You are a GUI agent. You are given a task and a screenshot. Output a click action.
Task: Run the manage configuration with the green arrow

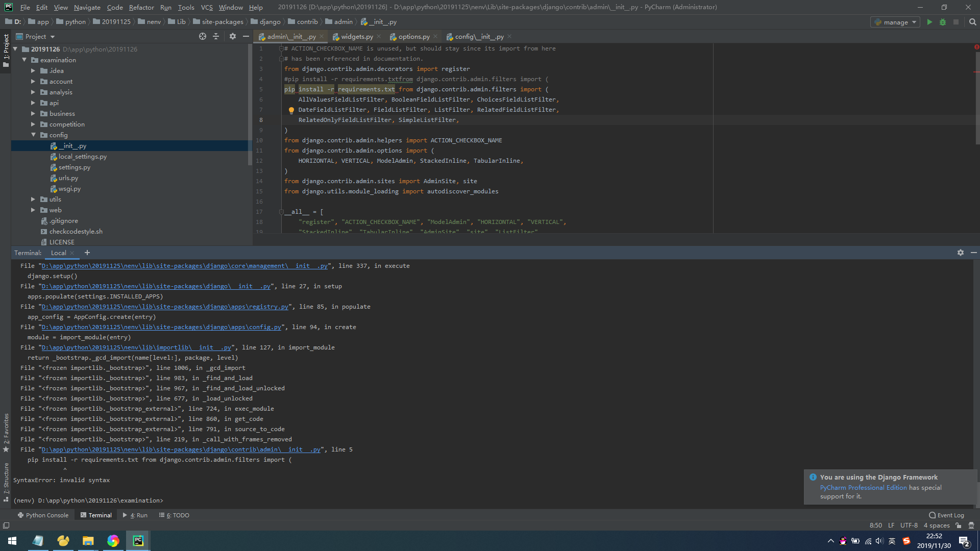pos(929,22)
